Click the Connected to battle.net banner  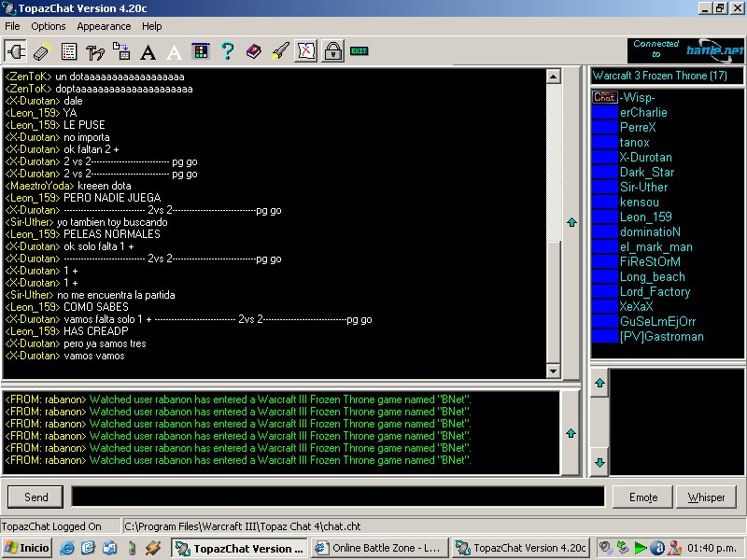click(685, 50)
